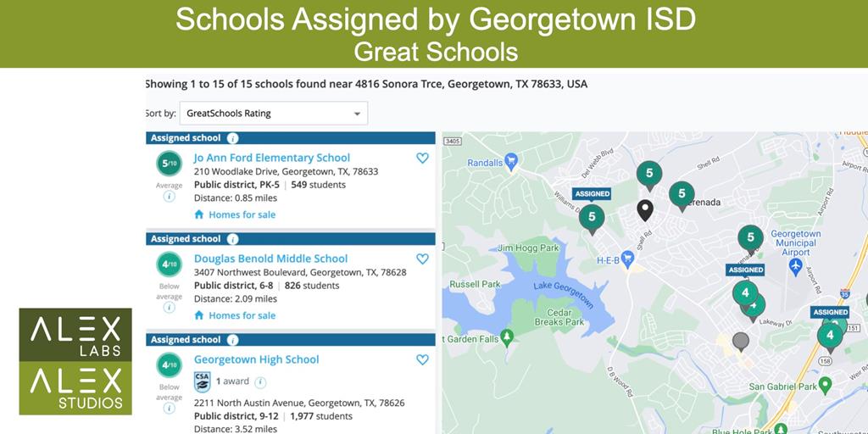The width and height of the screenshot is (868, 434).
Task: Click the map pin 5 below Del Webb Blvd
Action: 649,175
